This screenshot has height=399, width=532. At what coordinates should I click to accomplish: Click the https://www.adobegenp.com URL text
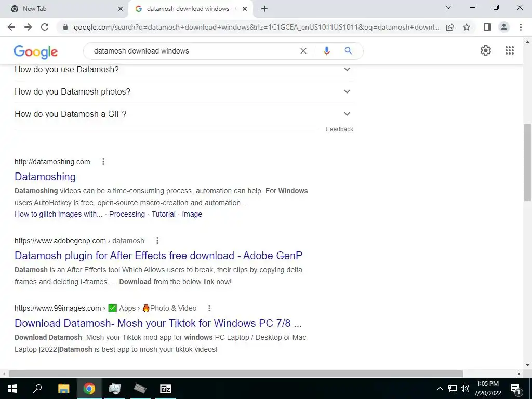(x=60, y=241)
